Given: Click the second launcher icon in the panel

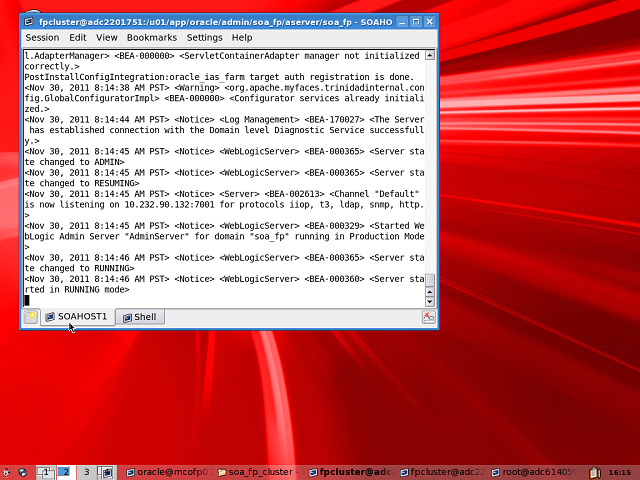Looking at the screenshot, I should 23,471.
